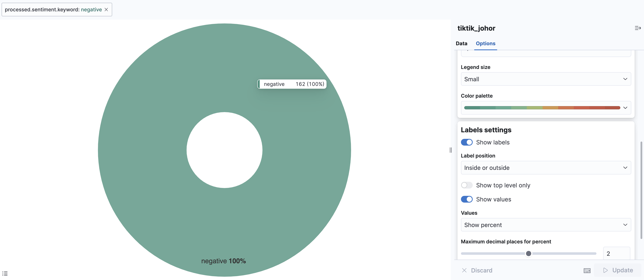
Task: Click the X icon on the Discard control
Action: point(464,270)
